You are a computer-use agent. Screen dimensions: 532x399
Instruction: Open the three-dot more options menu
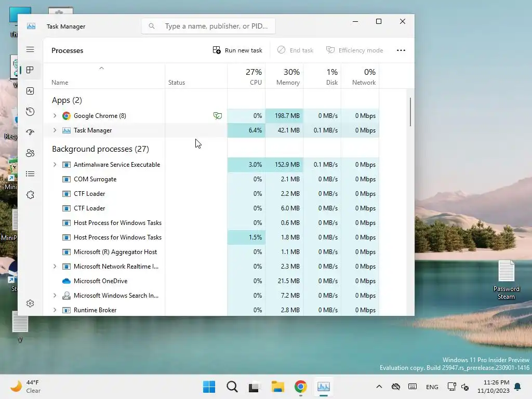tap(401, 50)
